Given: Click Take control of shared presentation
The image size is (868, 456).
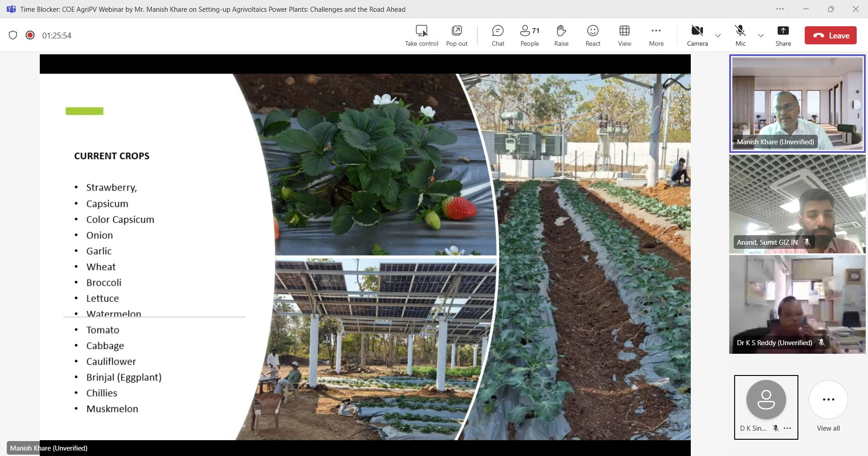Looking at the screenshot, I should tap(421, 35).
